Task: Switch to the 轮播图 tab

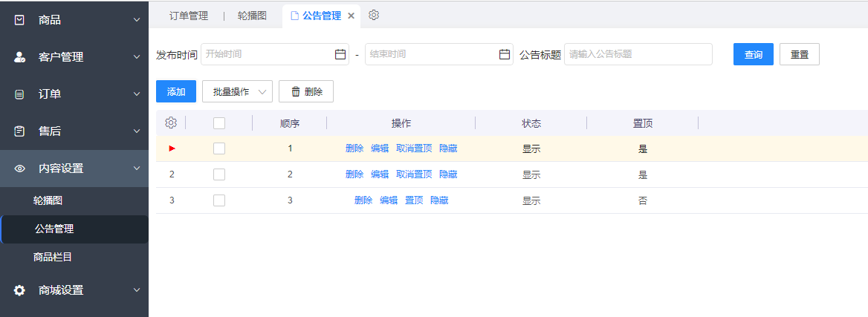Action: [252, 16]
